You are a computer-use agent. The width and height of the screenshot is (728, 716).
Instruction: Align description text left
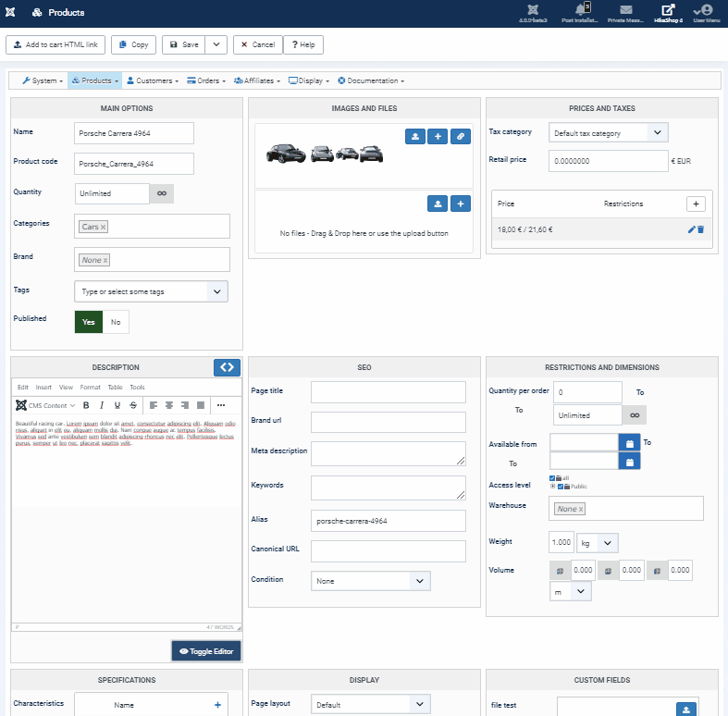pyautogui.click(x=154, y=405)
